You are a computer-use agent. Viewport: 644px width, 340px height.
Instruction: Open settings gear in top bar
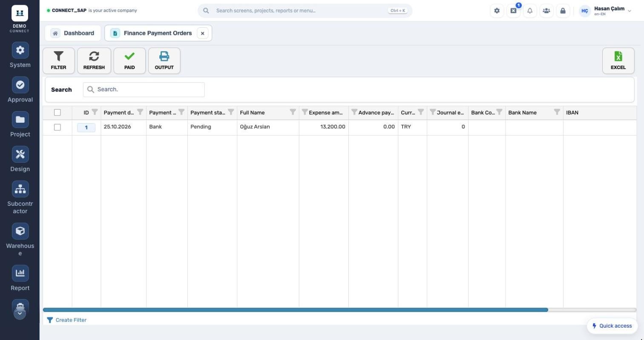coord(497,11)
